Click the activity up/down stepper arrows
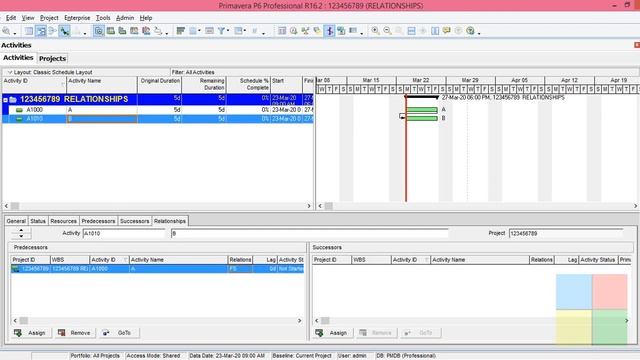 coord(21,233)
